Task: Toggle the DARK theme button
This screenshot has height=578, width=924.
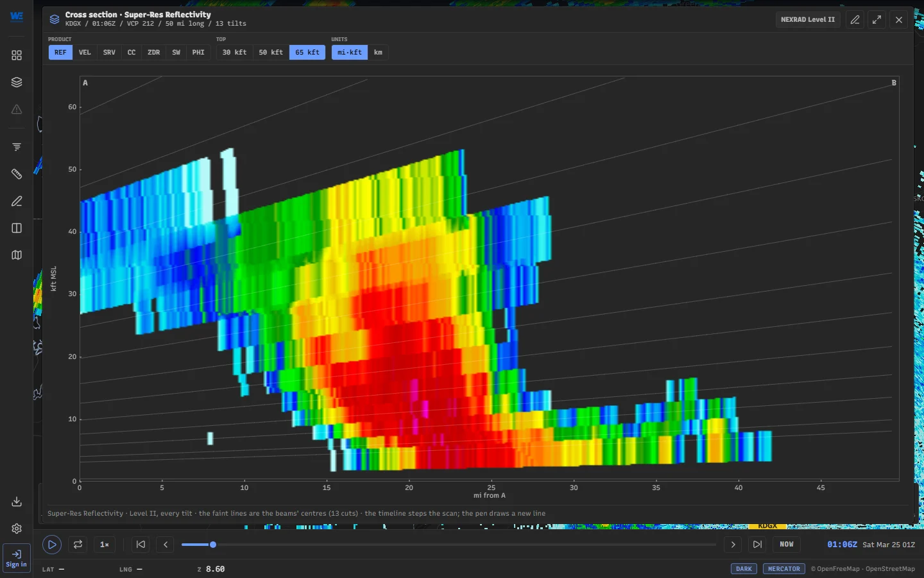Action: (744, 569)
